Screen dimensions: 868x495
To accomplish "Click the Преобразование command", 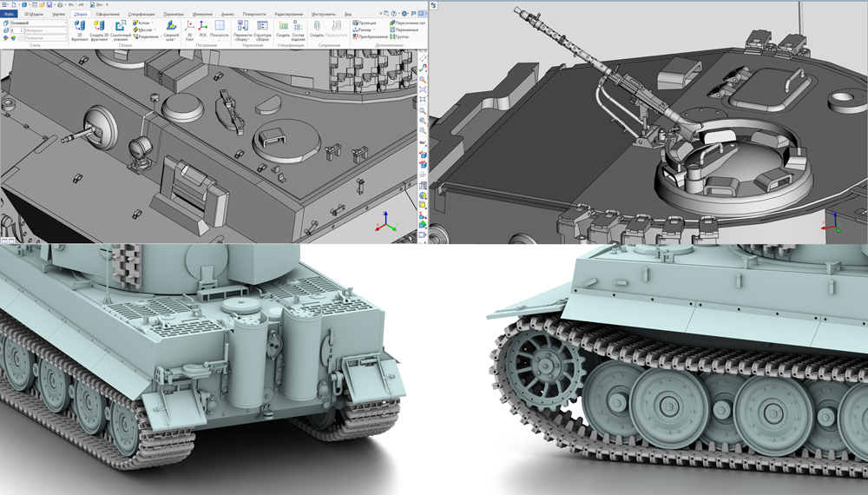I will click(370, 36).
